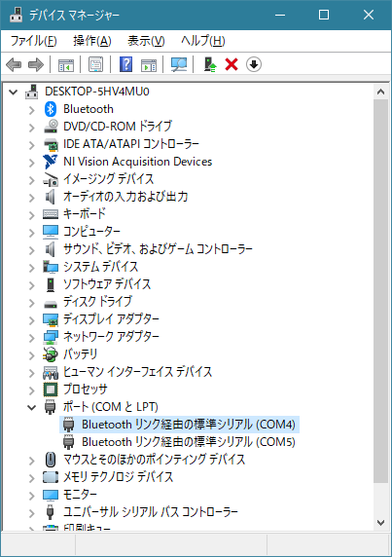
Task: Click the ヒューマン インターフェイス デバイス icon
Action: click(x=51, y=372)
